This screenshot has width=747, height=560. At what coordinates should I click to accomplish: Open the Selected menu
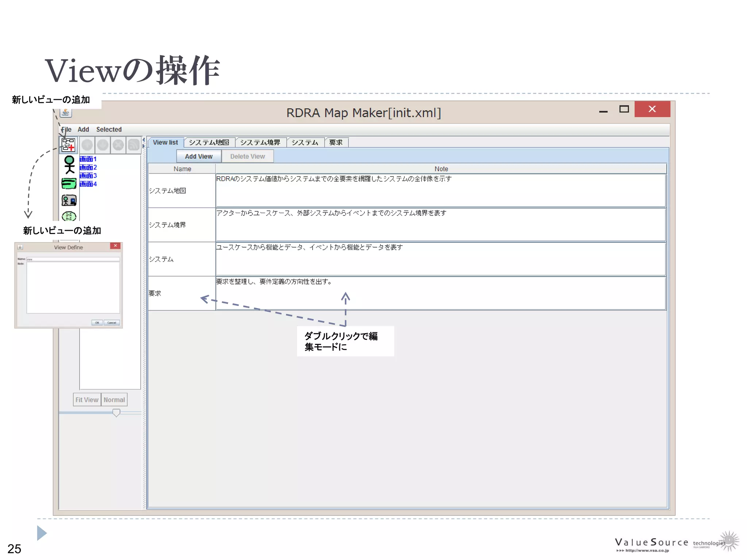coord(109,129)
